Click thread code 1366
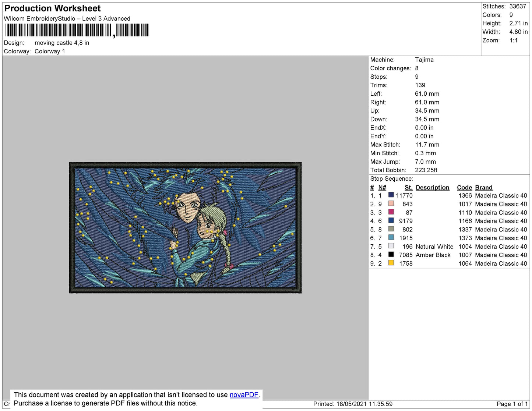 click(465, 195)
